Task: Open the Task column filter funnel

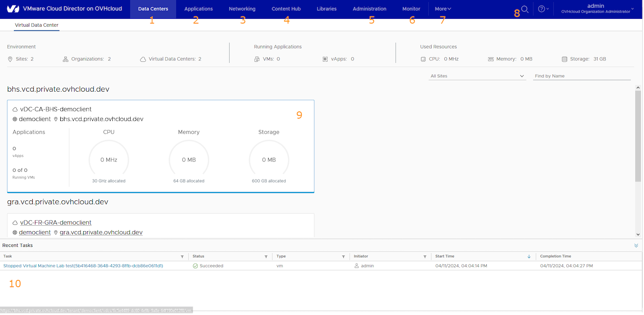Action: pyautogui.click(x=182, y=256)
